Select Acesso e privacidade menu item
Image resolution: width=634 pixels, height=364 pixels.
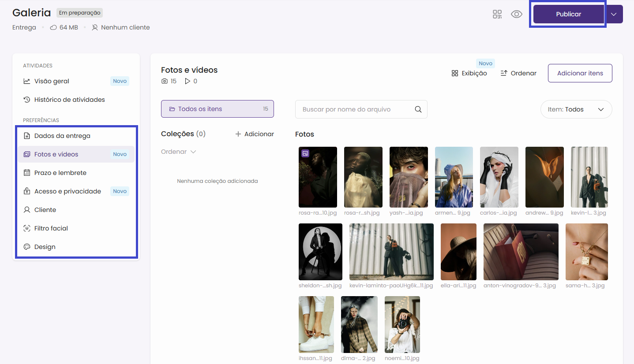pos(68,191)
